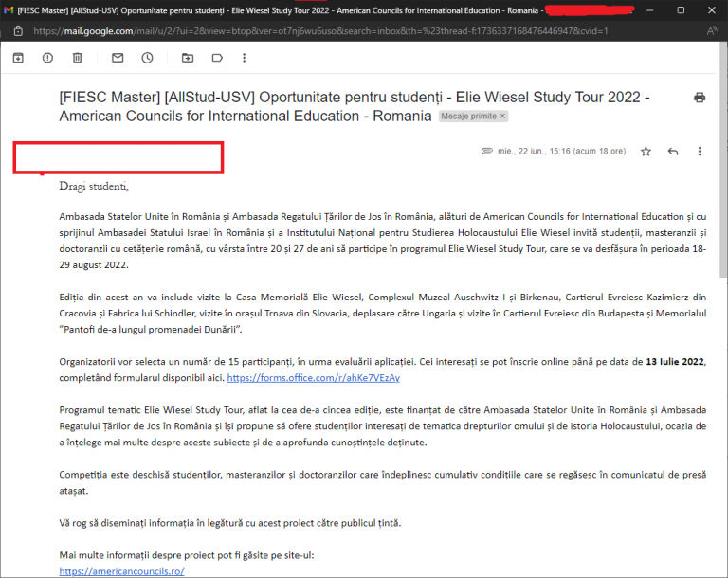Remove the 'Mesaje primite' label
Image resolution: width=728 pixels, height=578 pixels.
[502, 117]
